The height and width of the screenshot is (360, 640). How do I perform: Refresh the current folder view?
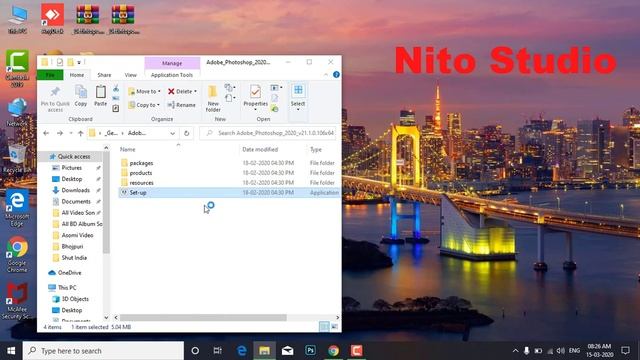coord(187,133)
